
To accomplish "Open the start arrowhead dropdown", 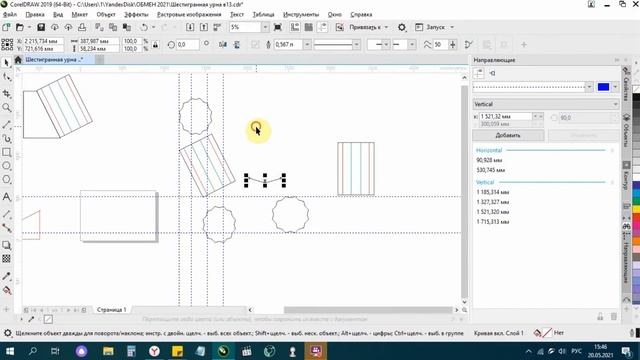I will [x=386, y=44].
